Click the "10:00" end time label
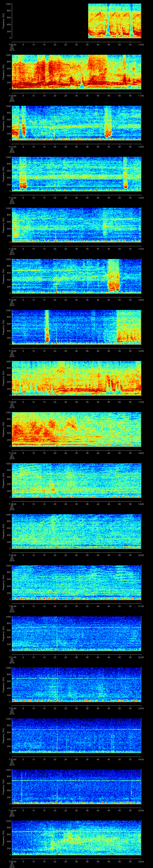The height and width of the screenshot is (868, 153). (141, 44)
